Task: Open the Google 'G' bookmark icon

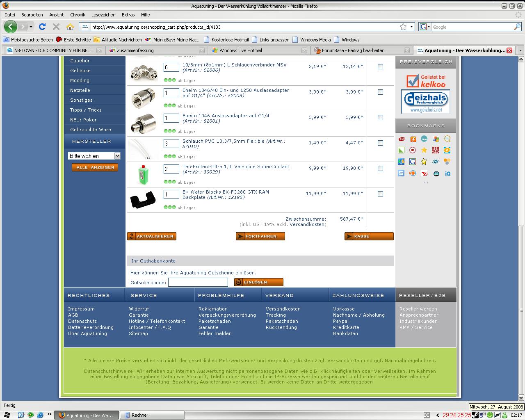Action: (x=413, y=162)
